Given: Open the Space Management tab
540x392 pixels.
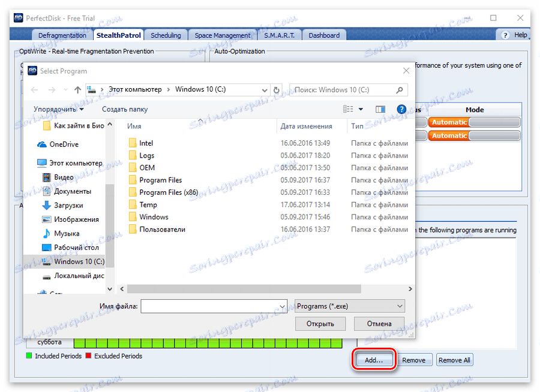Looking at the screenshot, I should pyautogui.click(x=223, y=35).
